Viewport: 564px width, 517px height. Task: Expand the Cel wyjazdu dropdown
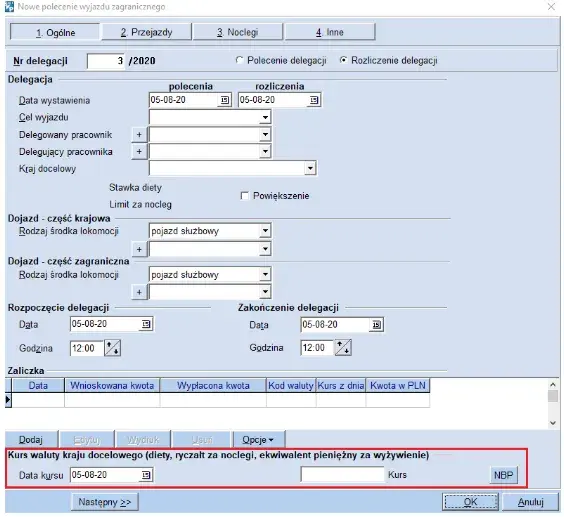265,117
